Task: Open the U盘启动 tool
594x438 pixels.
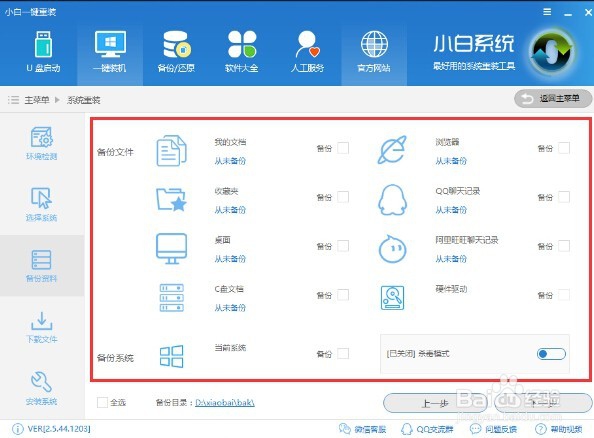Action: (x=43, y=52)
